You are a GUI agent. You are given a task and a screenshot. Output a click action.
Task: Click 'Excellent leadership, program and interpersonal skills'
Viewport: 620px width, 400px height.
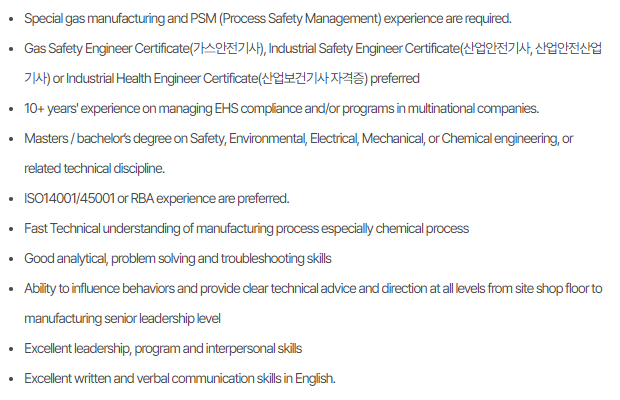point(163,349)
